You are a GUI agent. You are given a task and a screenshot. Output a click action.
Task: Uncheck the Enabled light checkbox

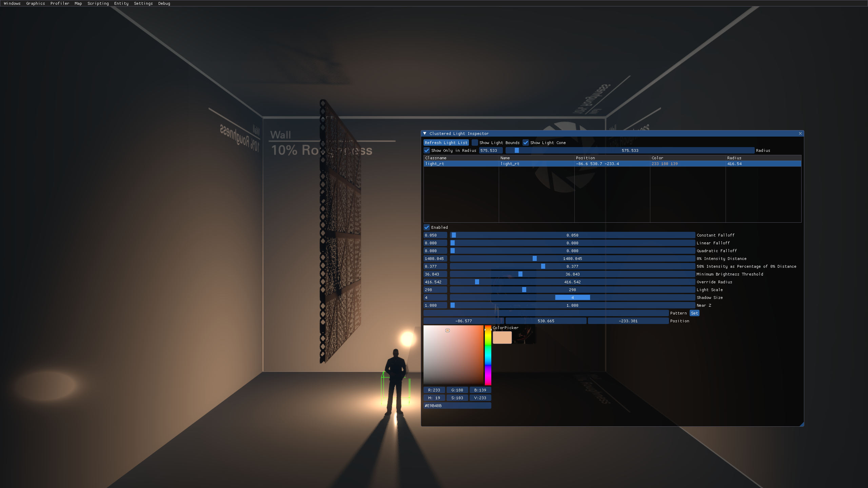[x=427, y=227]
